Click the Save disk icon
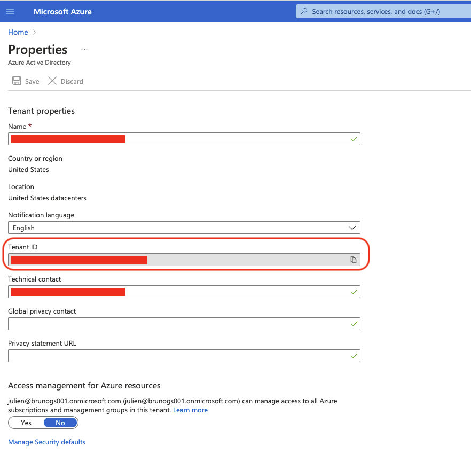The height and width of the screenshot is (476, 471). [17, 81]
